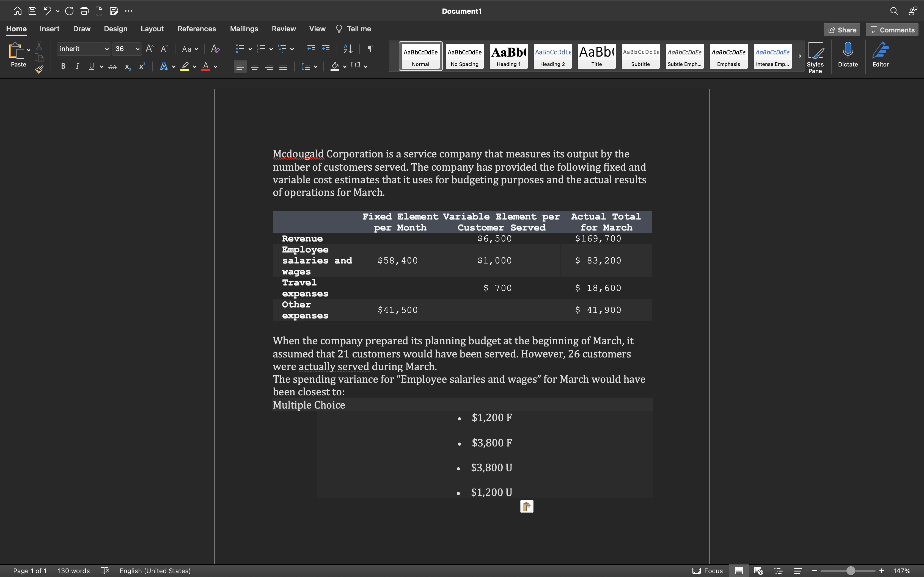Screen dimensions: 924x577
Task: Apply italic formatting
Action: point(77,66)
